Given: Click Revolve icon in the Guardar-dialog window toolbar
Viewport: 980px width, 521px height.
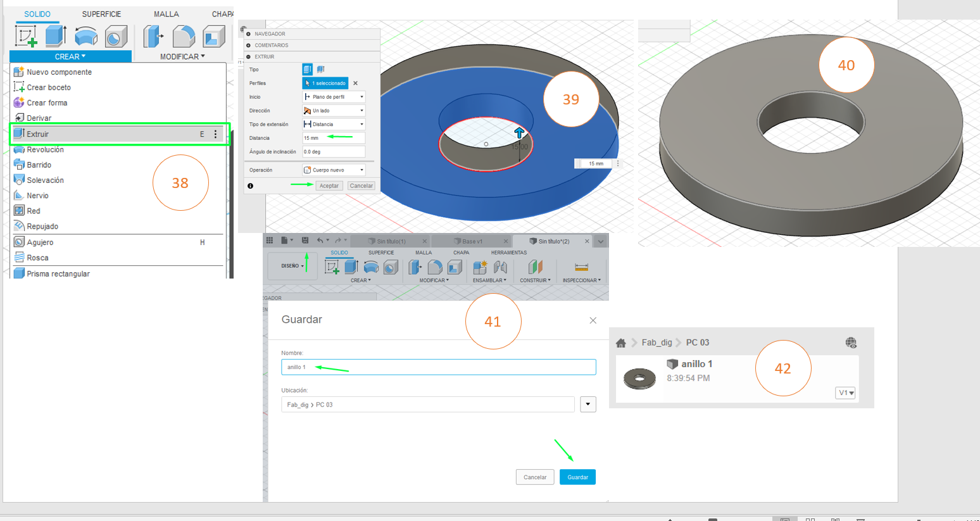Looking at the screenshot, I should [x=371, y=267].
